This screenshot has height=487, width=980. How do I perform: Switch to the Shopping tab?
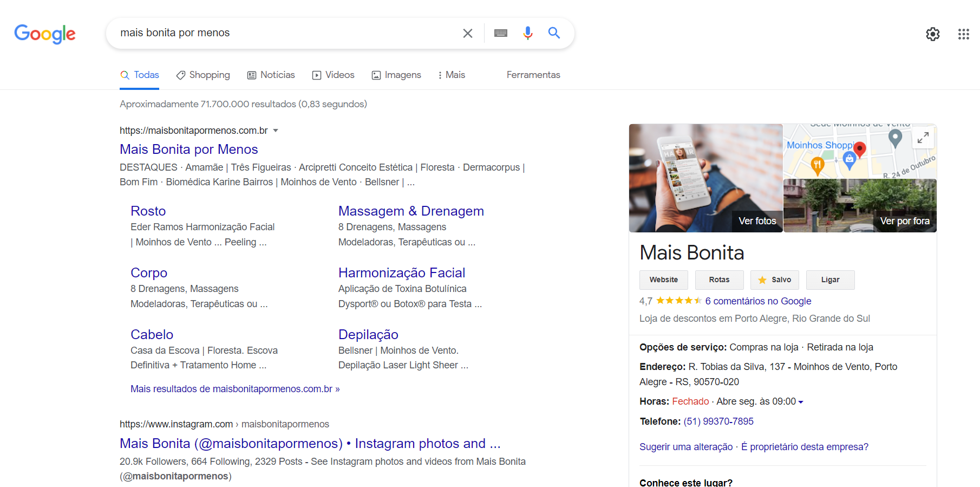point(203,75)
